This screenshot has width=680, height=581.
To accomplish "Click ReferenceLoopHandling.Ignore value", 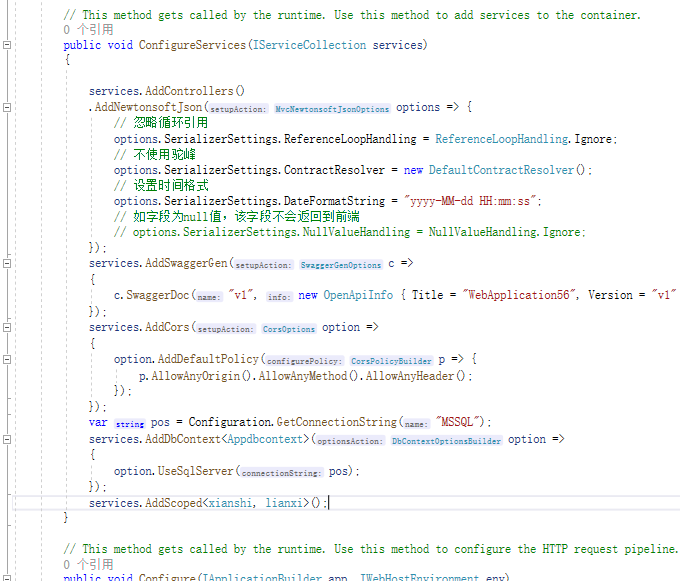I will [x=523, y=139].
